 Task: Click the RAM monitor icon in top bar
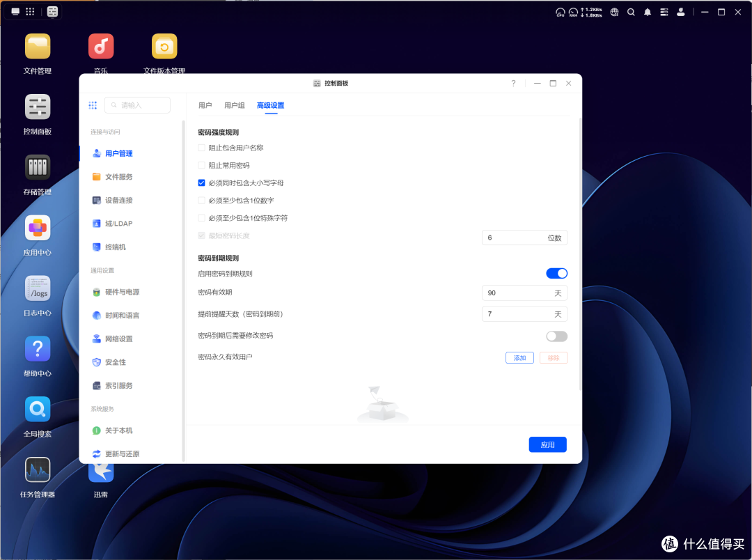tap(573, 12)
